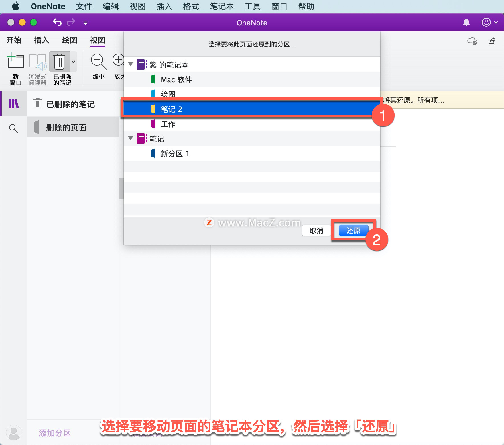The image size is (504, 445).
Task: Expand the feedback smiley dropdown chevron
Action: pyautogui.click(x=496, y=23)
